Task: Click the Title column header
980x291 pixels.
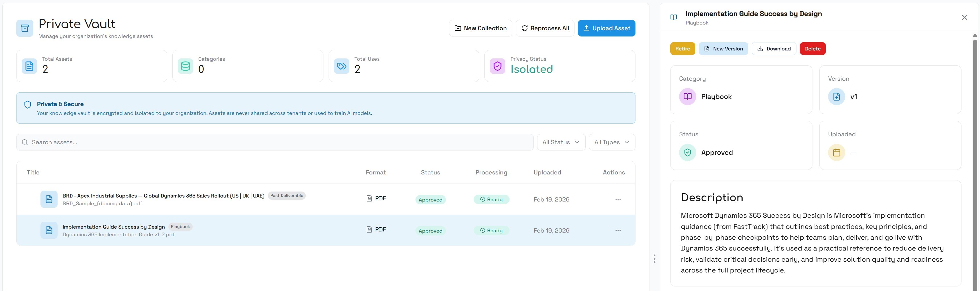Action: click(x=33, y=173)
